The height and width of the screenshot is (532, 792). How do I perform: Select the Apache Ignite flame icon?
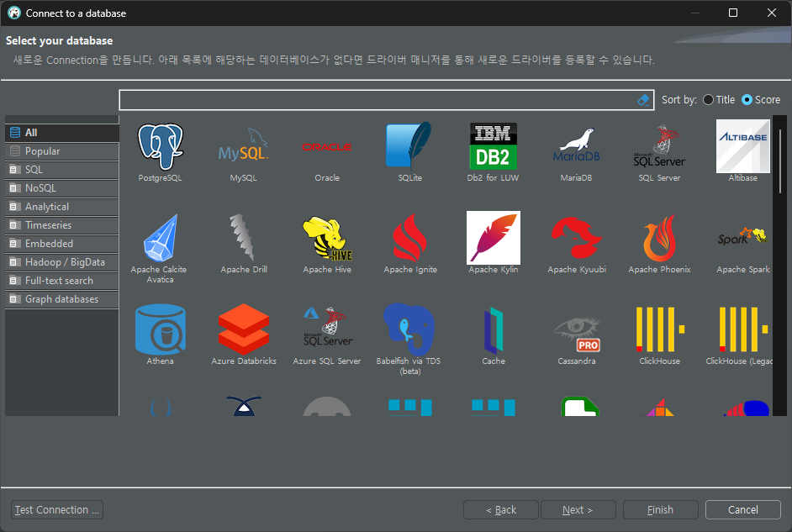tap(409, 238)
